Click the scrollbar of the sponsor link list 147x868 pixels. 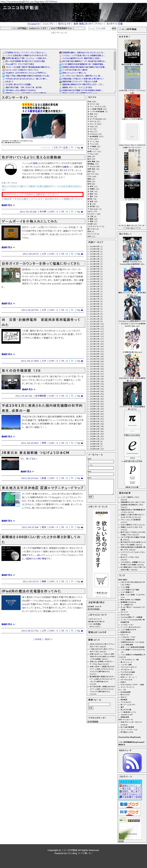115,71
